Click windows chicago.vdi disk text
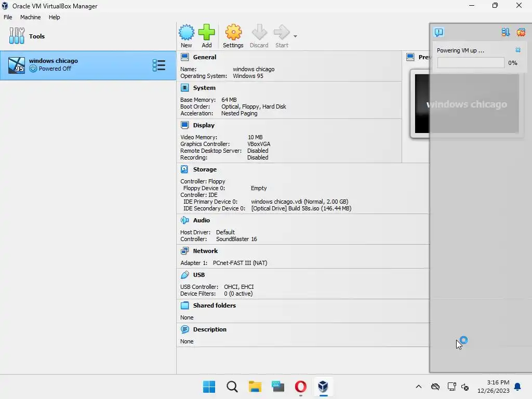 point(300,202)
